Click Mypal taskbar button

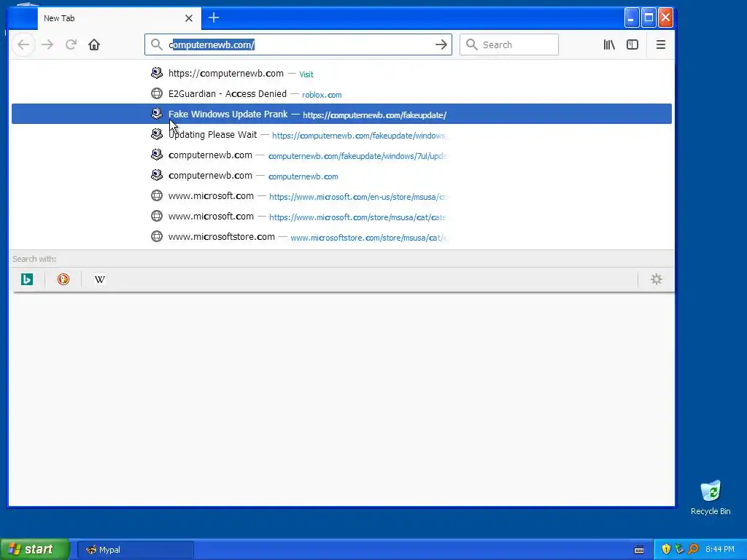(x=136, y=550)
